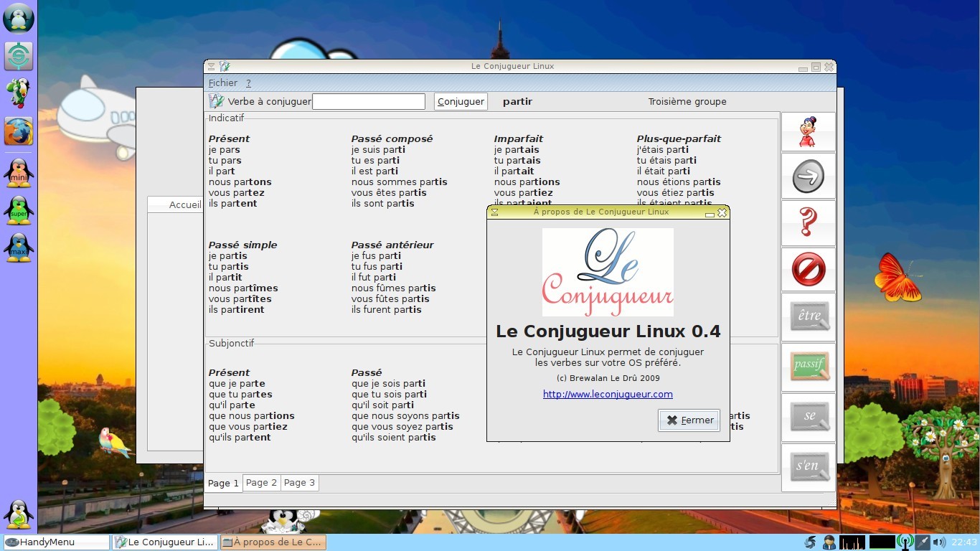Open the wireless network antenna tray icon
Screen dimensions: 980x551
905,542
